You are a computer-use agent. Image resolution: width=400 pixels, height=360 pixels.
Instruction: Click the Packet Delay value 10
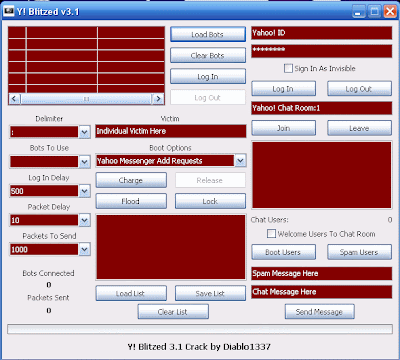click(x=15, y=220)
